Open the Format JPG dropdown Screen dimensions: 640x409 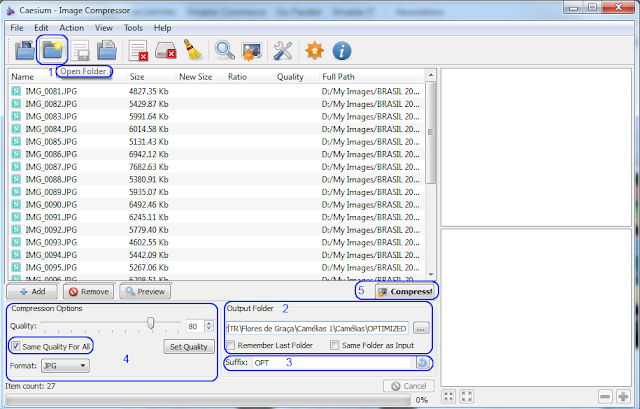[65, 366]
